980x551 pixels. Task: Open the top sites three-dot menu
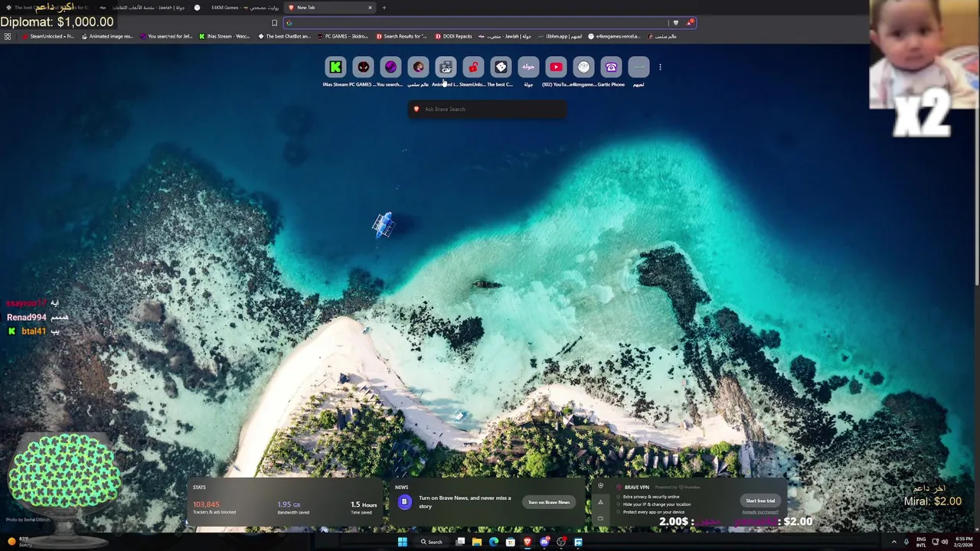pyautogui.click(x=660, y=67)
